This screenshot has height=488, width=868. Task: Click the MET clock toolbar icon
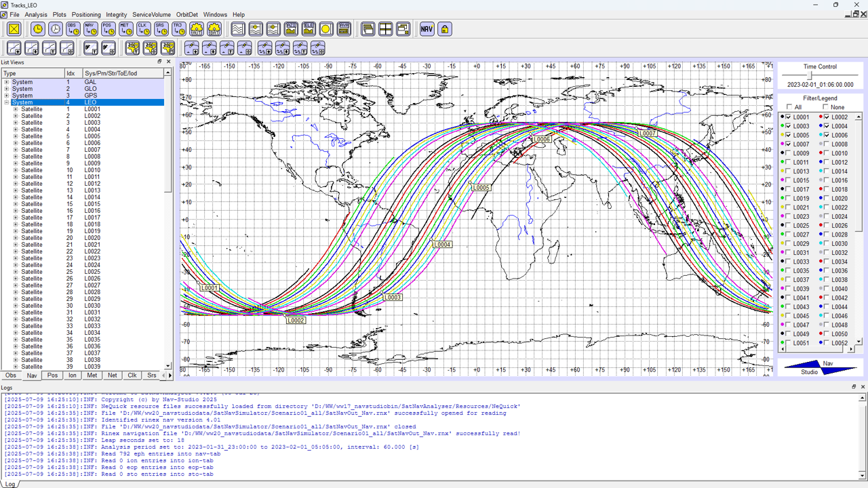coord(125,29)
